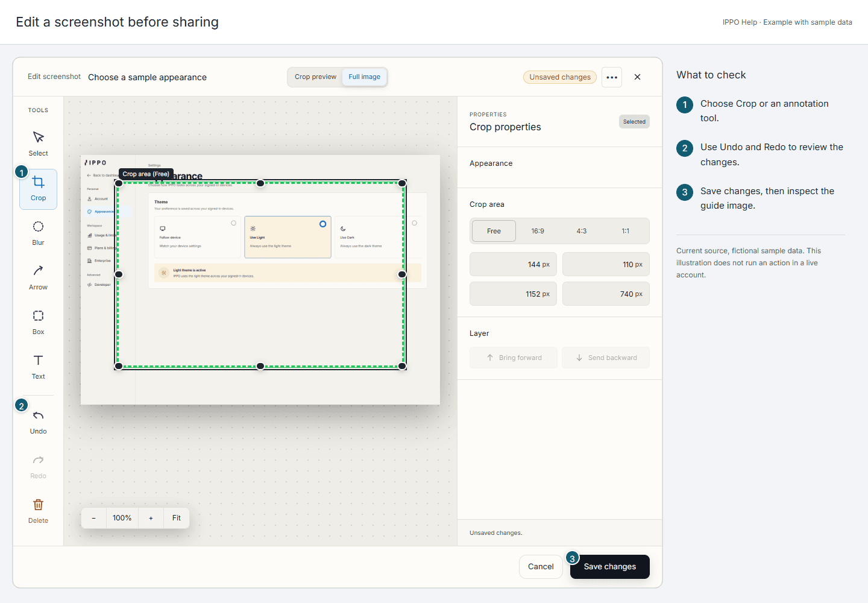Image resolution: width=868 pixels, height=603 pixels.
Task: Save changes to the screenshot
Action: pos(610,567)
